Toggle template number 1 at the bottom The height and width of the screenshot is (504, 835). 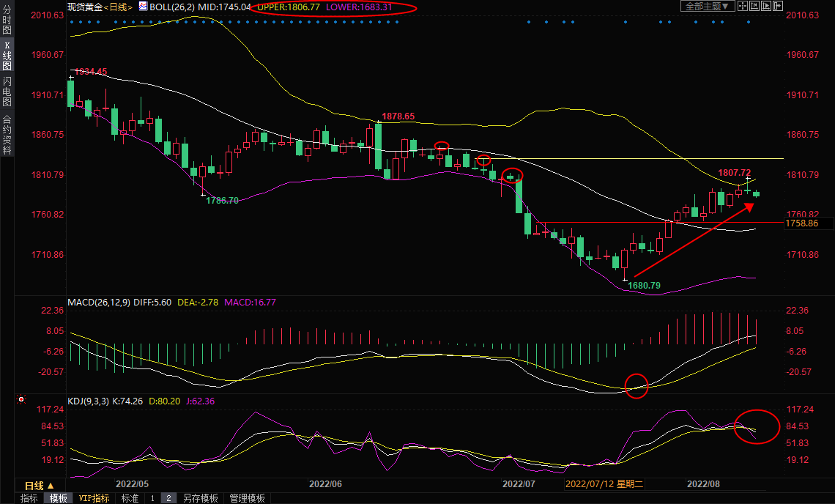tap(152, 498)
